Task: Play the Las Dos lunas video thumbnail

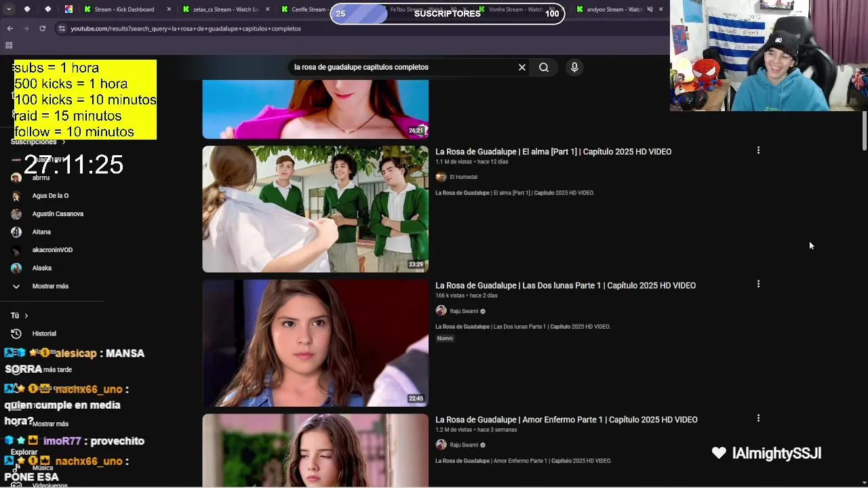Action: click(x=315, y=343)
